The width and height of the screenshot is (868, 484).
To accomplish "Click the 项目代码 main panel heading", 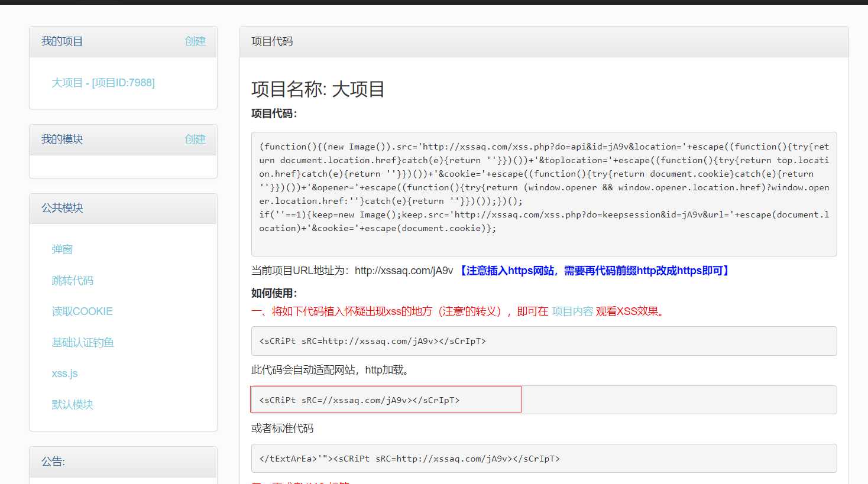I will [272, 41].
